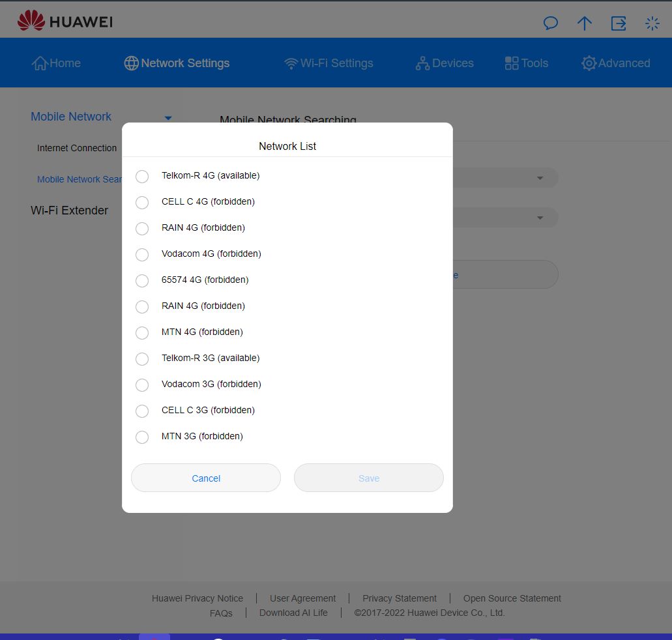
Task: Open the Open Source Statement link
Action: point(512,598)
